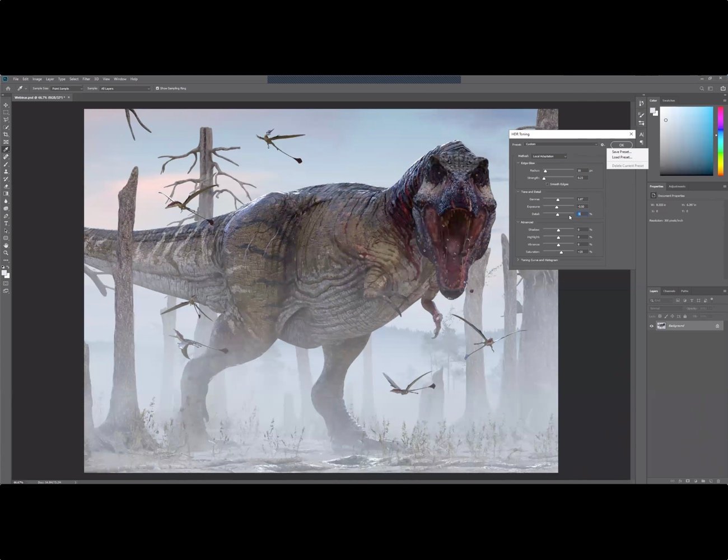Click the Radius value input field
728x560 pixels.
pyautogui.click(x=582, y=170)
